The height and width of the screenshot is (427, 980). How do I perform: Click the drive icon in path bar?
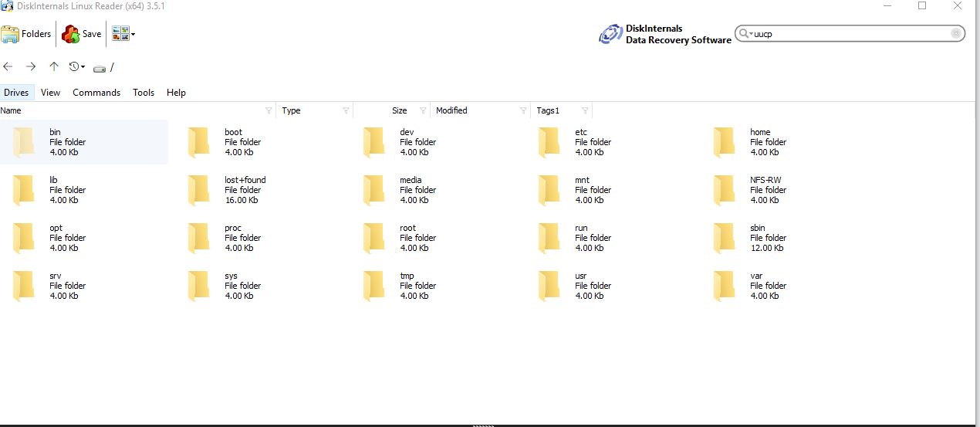click(100, 69)
